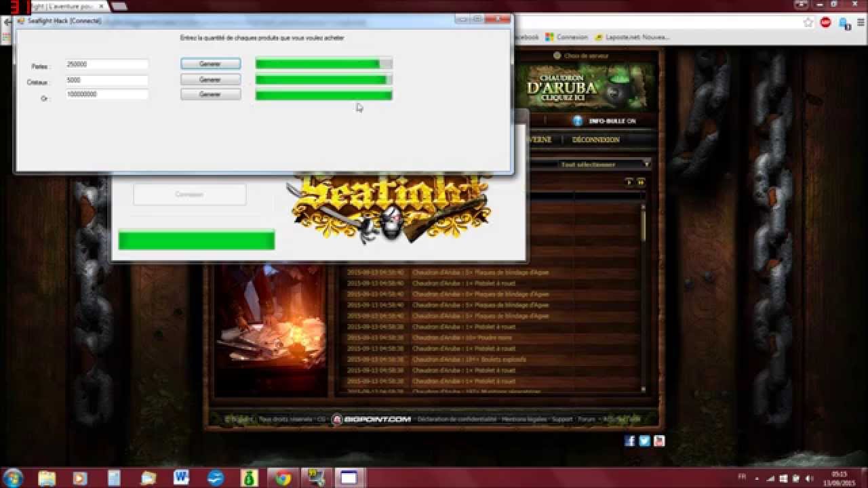Click Choix de serveur link

pos(581,56)
